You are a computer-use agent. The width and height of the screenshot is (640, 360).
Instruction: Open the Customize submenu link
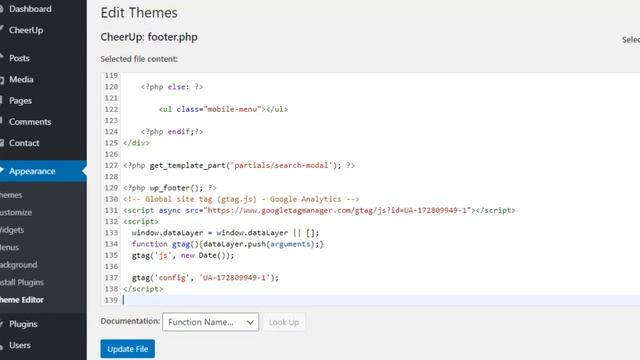pos(16,213)
